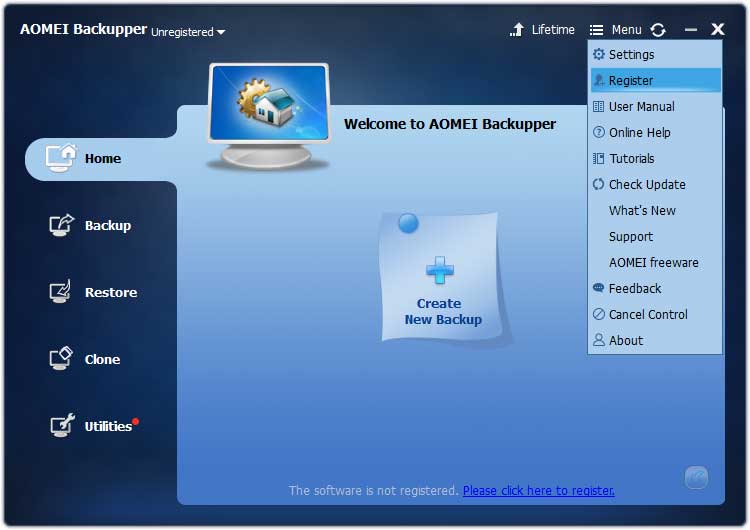Click the AOMEI Backupper title text
Screen dimensions: 750x530
coord(83,29)
